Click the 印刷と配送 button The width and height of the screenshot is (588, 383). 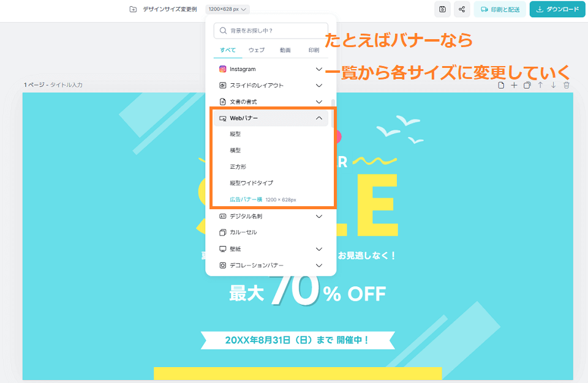500,9
